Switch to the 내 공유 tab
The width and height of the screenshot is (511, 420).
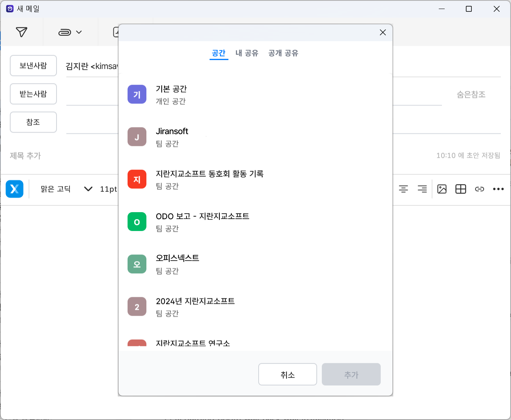(246, 53)
